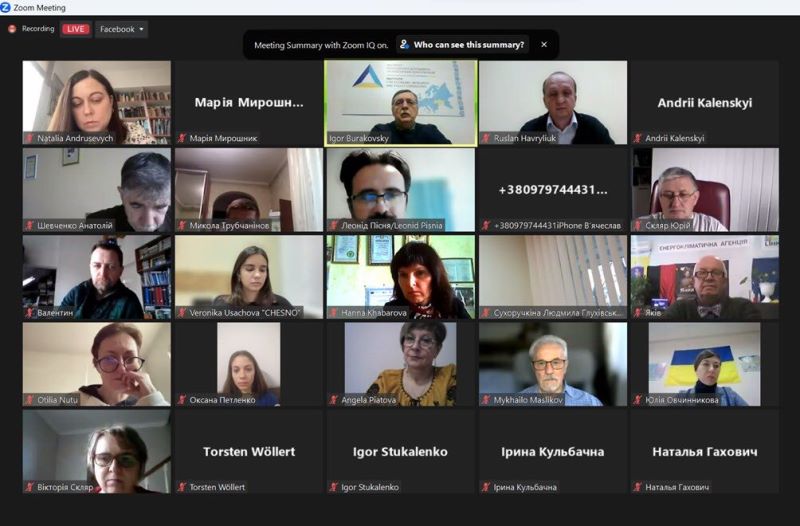This screenshot has width=800, height=526.
Task: Click the muted mic icon of Otilia Nutu
Action: [30, 400]
